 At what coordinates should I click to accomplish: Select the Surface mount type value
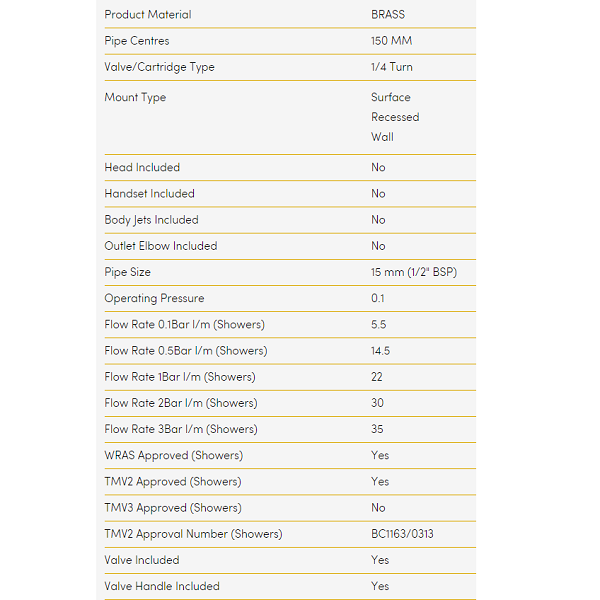pyautogui.click(x=391, y=97)
